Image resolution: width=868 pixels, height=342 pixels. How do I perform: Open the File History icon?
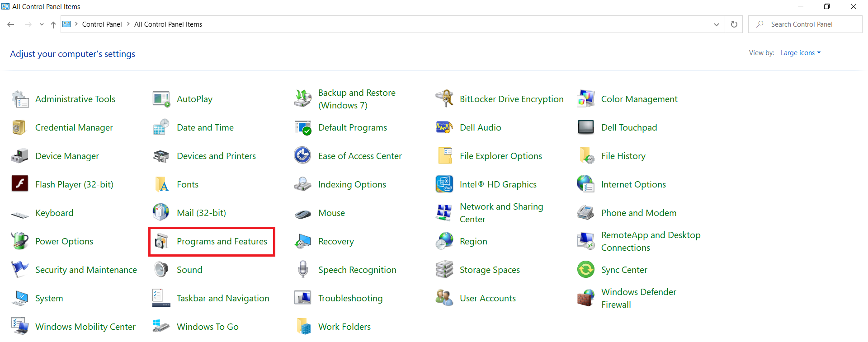[x=586, y=156]
